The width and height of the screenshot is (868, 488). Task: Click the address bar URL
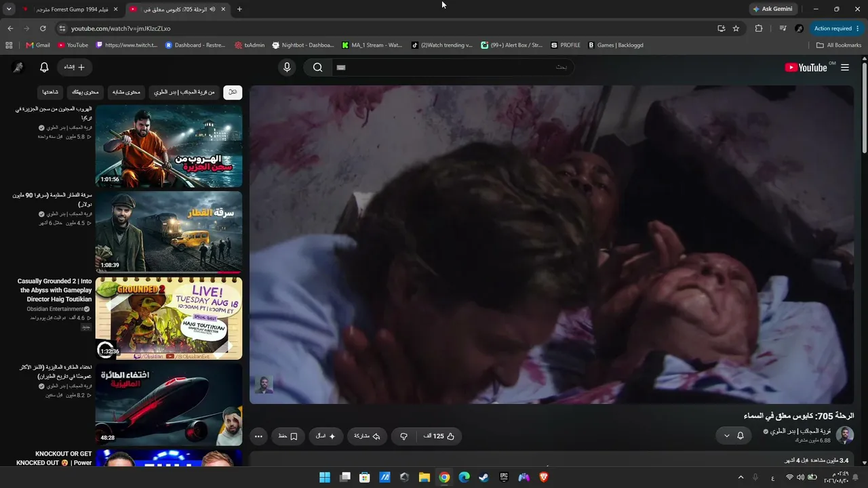[121, 28]
